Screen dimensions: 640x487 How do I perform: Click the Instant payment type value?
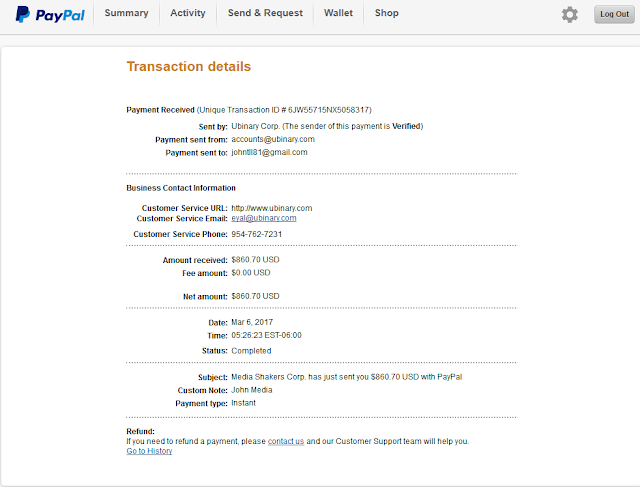click(243, 403)
